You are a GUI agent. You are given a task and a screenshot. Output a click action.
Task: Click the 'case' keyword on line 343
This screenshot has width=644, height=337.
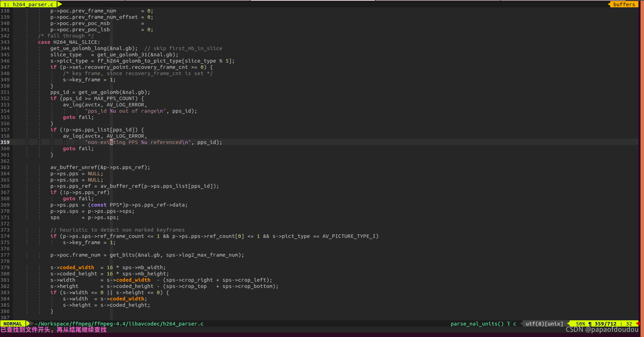(x=44, y=42)
